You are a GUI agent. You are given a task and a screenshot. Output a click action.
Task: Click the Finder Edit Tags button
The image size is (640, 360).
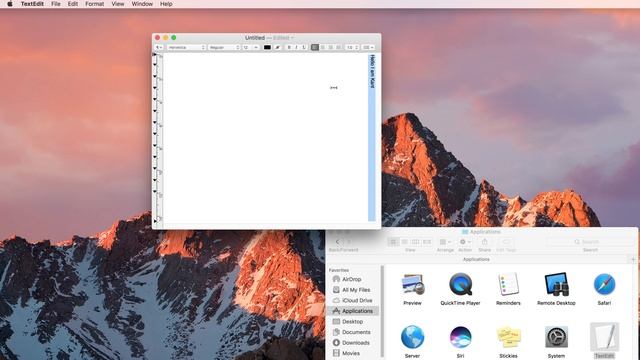tap(506, 242)
